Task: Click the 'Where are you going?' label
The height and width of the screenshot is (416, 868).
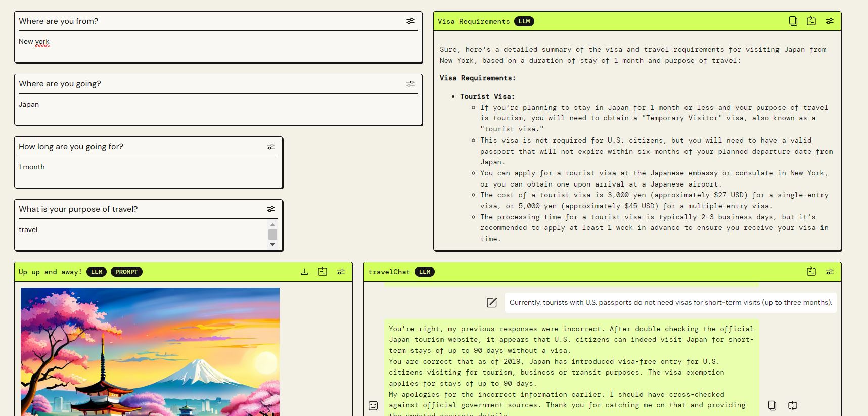Action: (60, 84)
